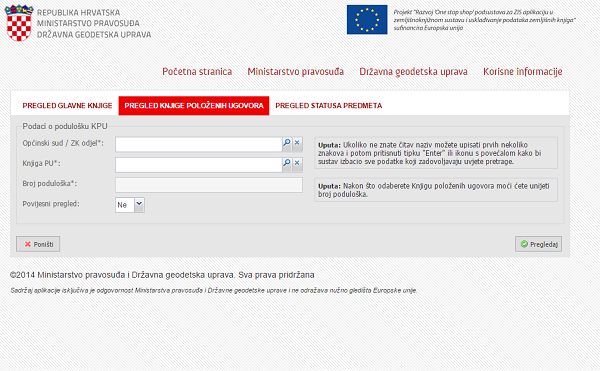The height and width of the screenshot is (371, 600).
Task: Switch to Pregled glavne knjige tab
Action: pos(67,106)
